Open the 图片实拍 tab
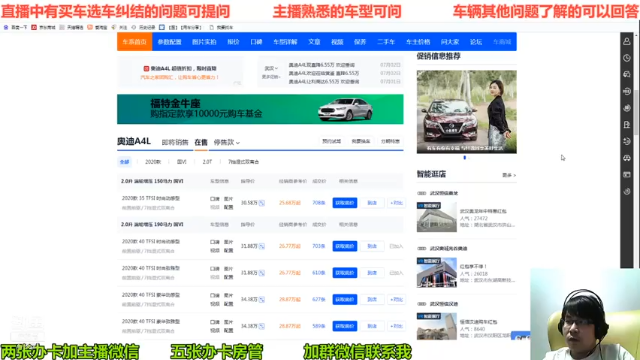This screenshot has height=360, width=640. click(x=204, y=42)
